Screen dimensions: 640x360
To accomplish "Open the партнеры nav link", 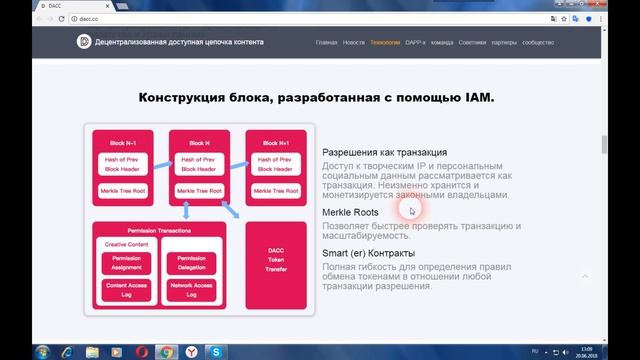I will (504, 42).
